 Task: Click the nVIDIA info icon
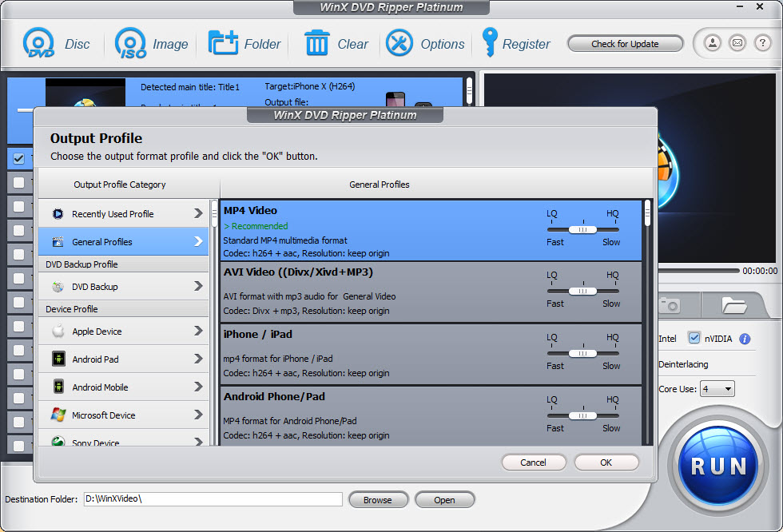tap(745, 339)
